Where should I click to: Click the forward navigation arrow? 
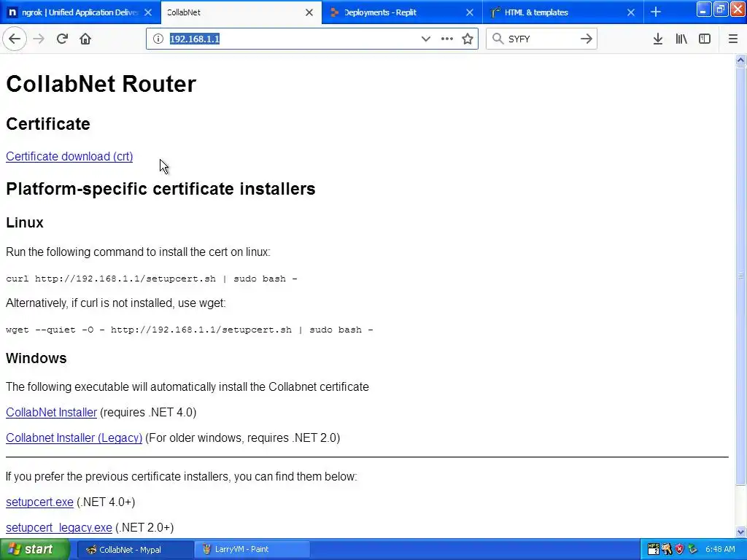pyautogui.click(x=39, y=39)
